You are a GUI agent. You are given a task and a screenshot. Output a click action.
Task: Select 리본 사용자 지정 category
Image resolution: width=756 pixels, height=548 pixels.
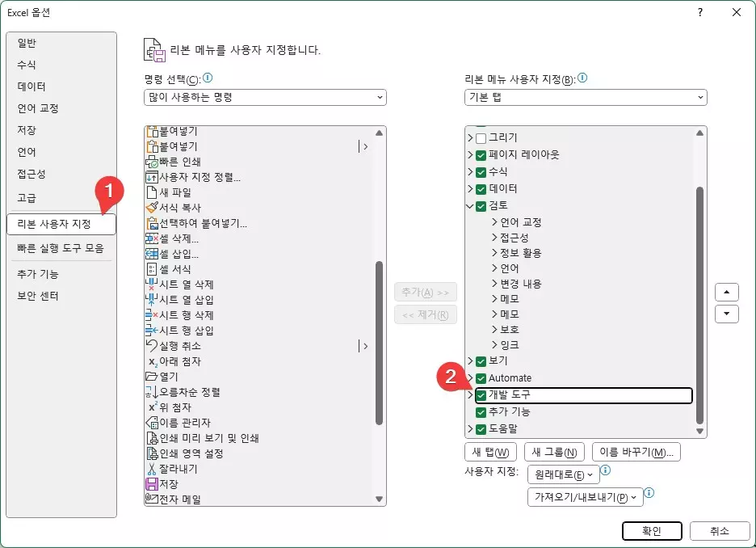coord(61,225)
